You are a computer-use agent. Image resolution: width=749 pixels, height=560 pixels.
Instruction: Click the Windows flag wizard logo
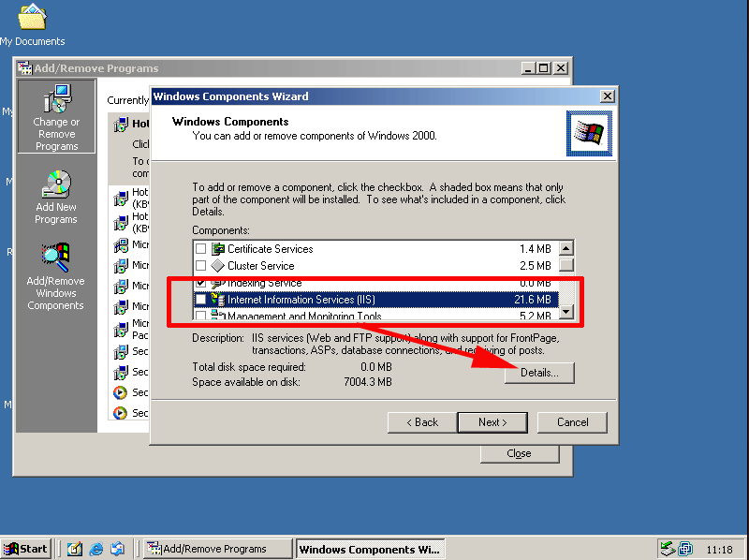pyautogui.click(x=589, y=133)
